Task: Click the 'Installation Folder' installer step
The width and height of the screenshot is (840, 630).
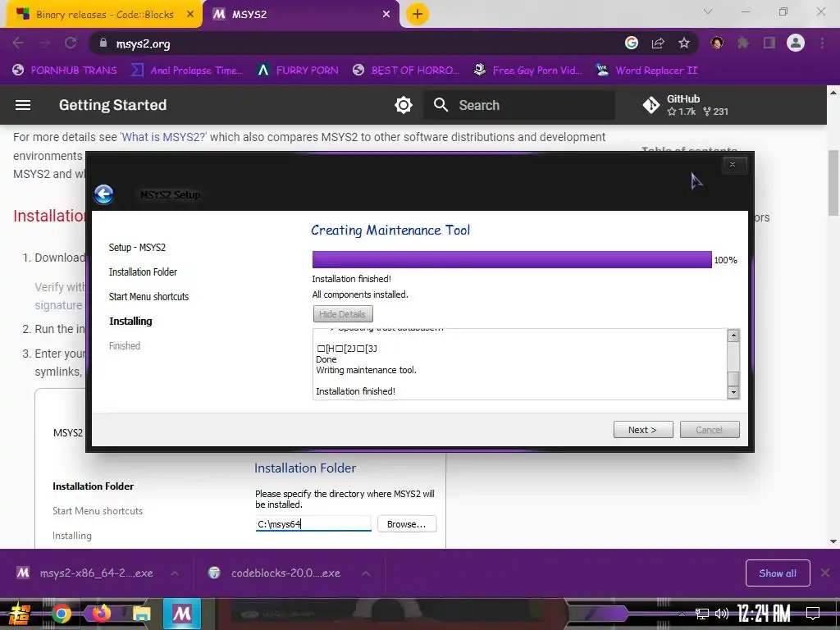Action: tap(143, 272)
